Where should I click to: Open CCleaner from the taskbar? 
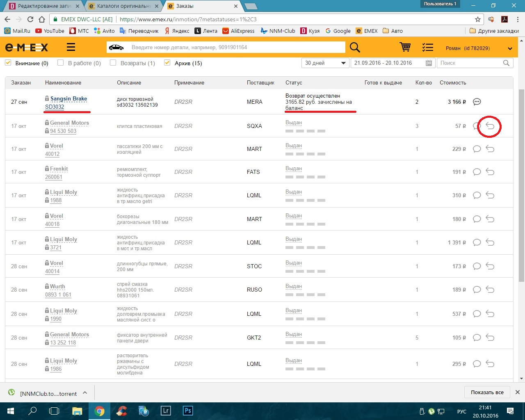pyautogui.click(x=121, y=411)
